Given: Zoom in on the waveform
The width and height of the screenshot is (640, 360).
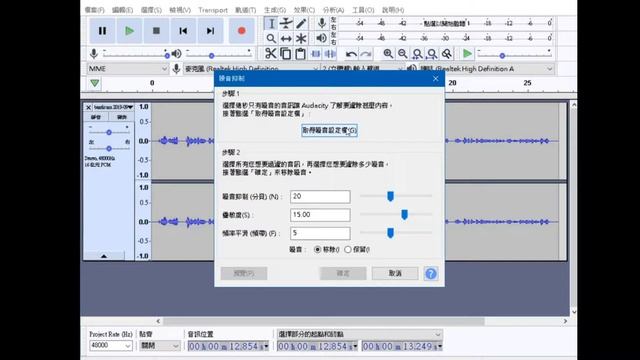Looking at the screenshot, I should tap(388, 53).
